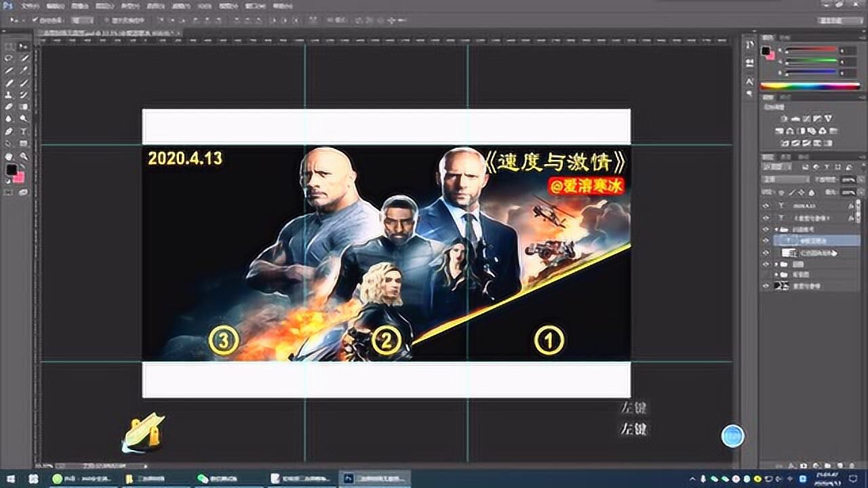Show the hidden layer group
This screenshot has height=488, width=868.
click(766, 274)
